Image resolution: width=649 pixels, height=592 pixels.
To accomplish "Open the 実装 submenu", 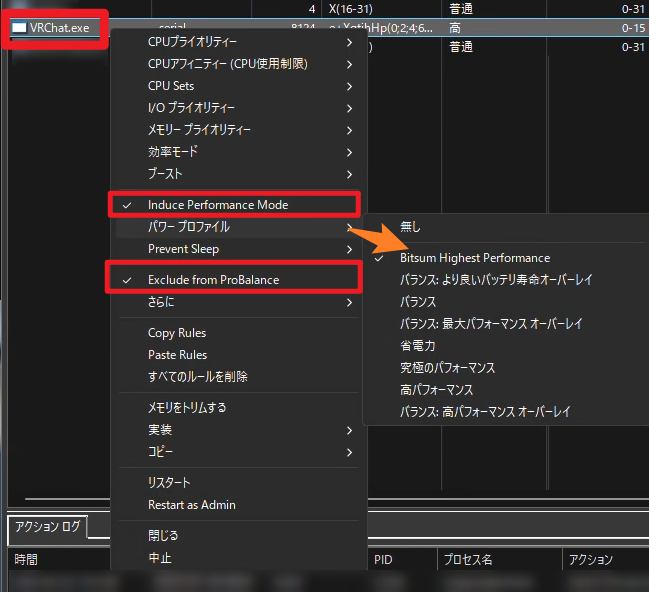I will (x=239, y=430).
